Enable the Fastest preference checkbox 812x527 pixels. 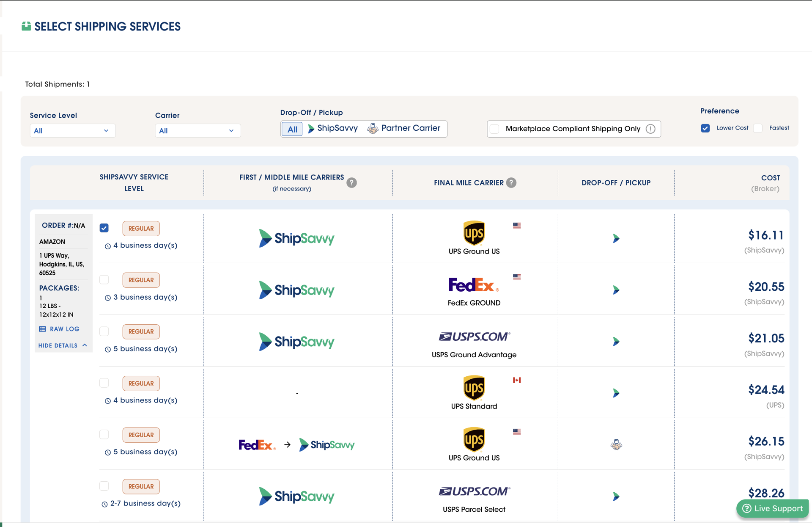(x=758, y=128)
